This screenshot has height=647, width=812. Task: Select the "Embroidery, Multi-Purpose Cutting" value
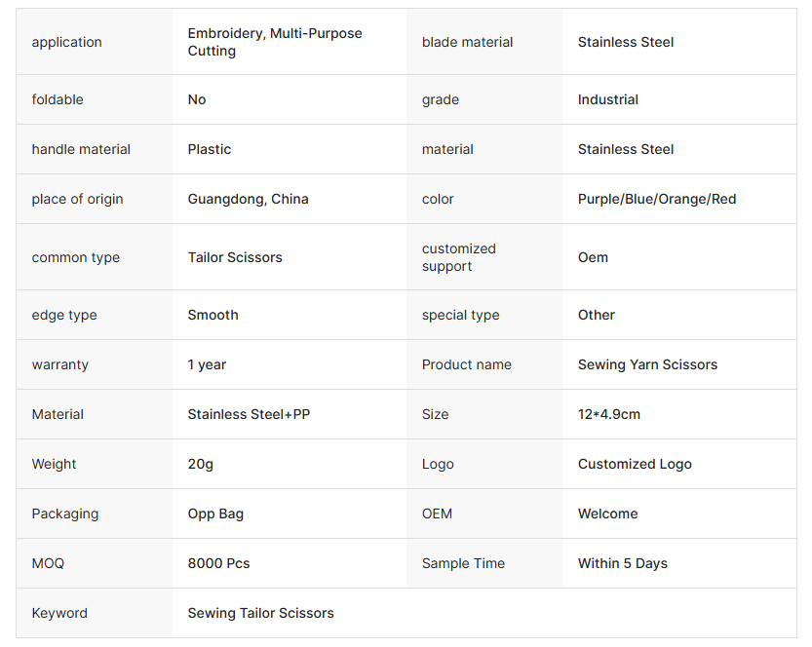pyautogui.click(x=274, y=42)
